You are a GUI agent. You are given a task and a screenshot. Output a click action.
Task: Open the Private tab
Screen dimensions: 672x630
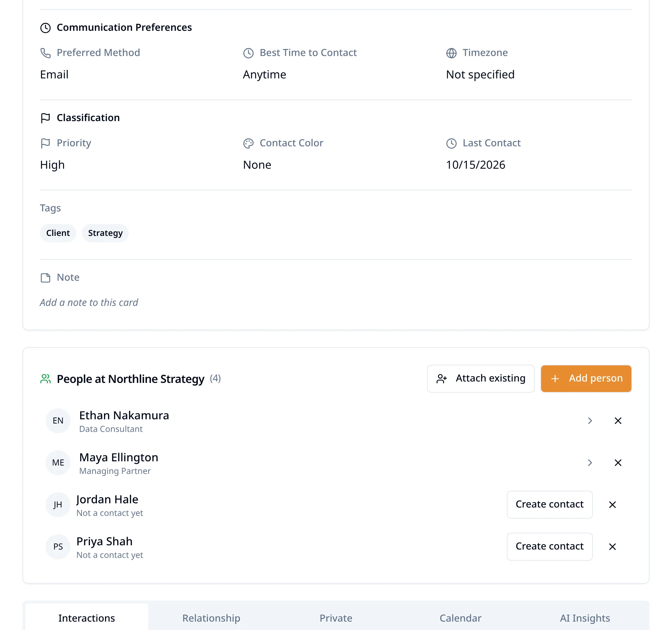tap(336, 618)
